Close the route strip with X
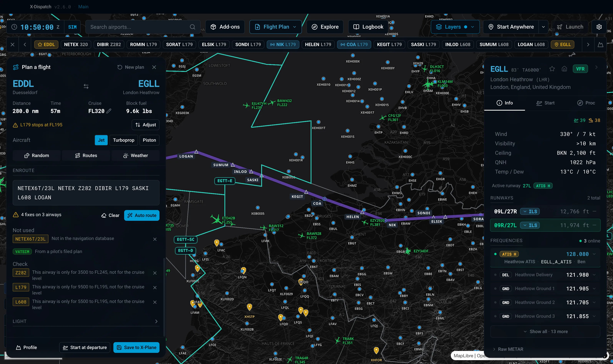 12,45
